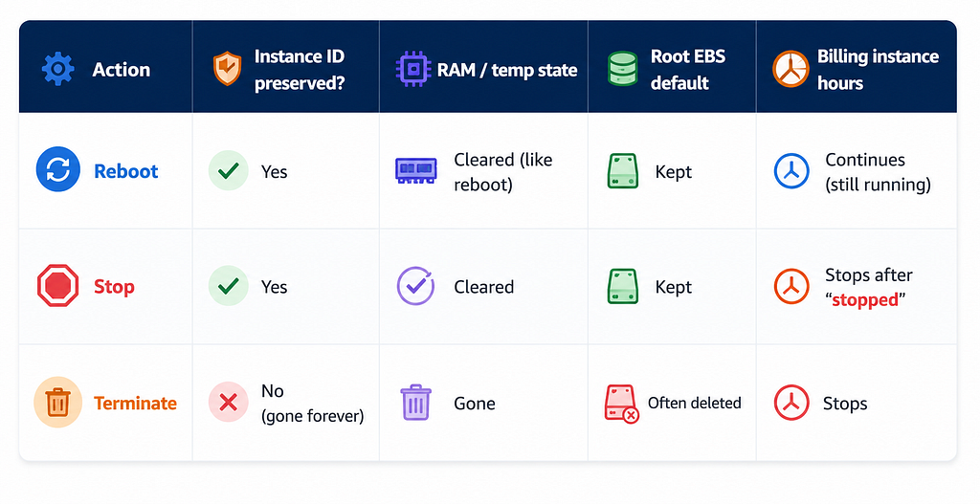
Task: Click the RAM memory stick icon
Action: coord(415,170)
